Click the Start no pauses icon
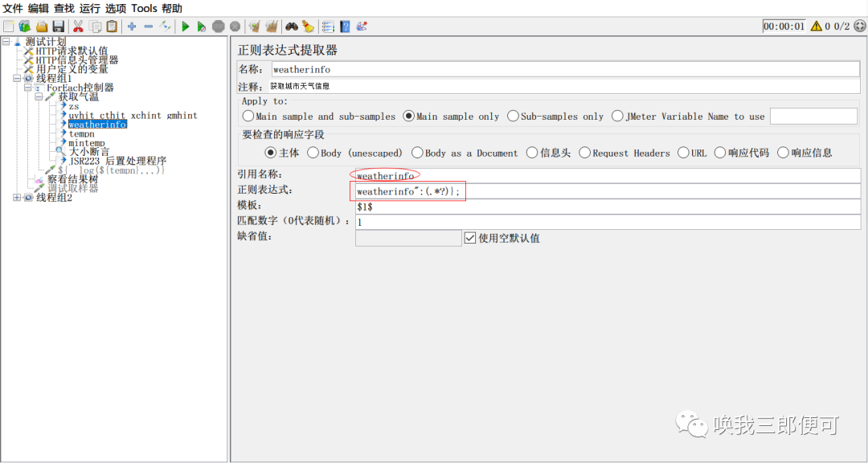868x463 pixels. pos(202,26)
